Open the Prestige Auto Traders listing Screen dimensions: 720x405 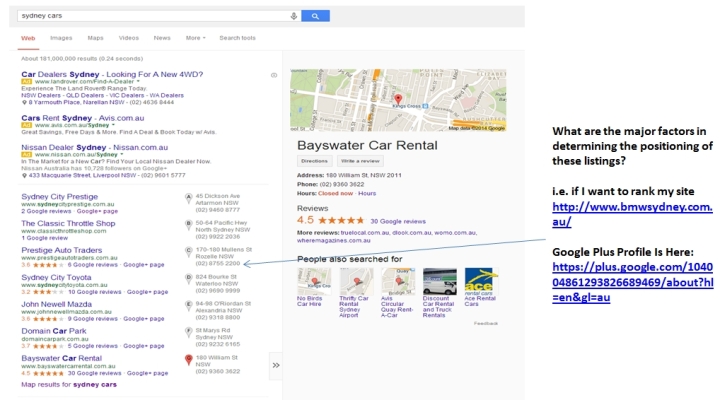[x=62, y=250]
